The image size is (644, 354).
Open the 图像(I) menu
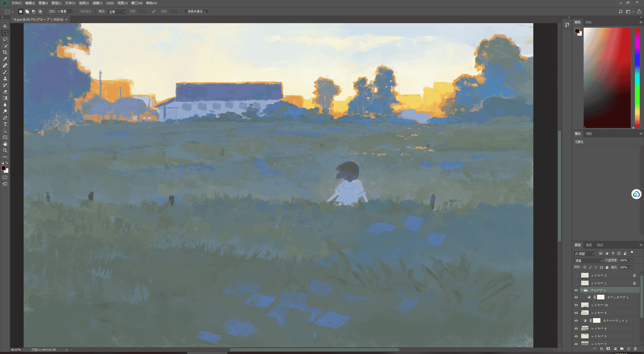tap(43, 3)
